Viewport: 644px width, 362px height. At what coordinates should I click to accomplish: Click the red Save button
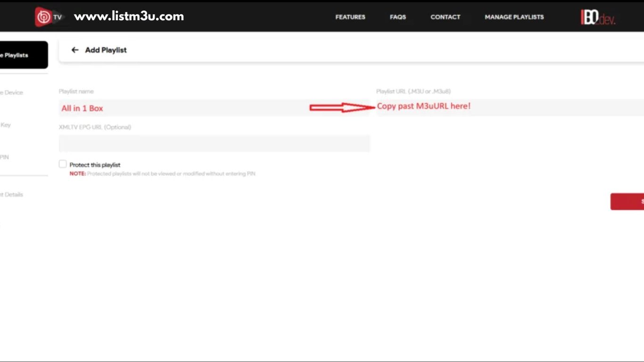632,201
